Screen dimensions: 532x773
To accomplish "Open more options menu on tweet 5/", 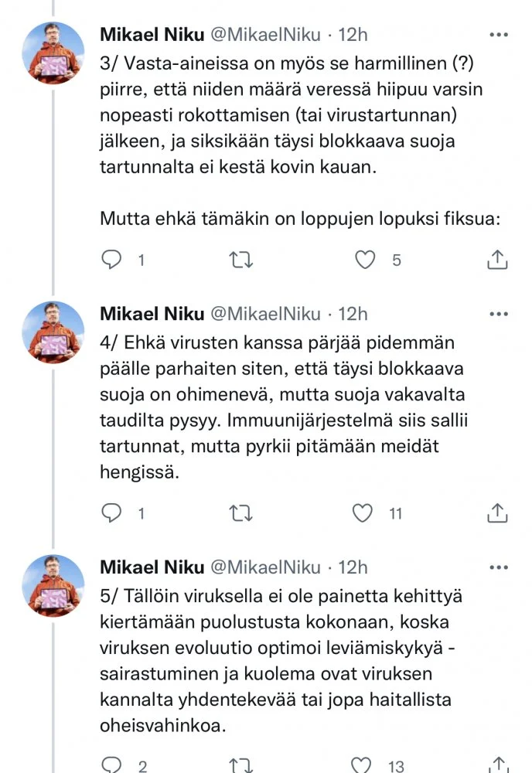I will tap(500, 567).
